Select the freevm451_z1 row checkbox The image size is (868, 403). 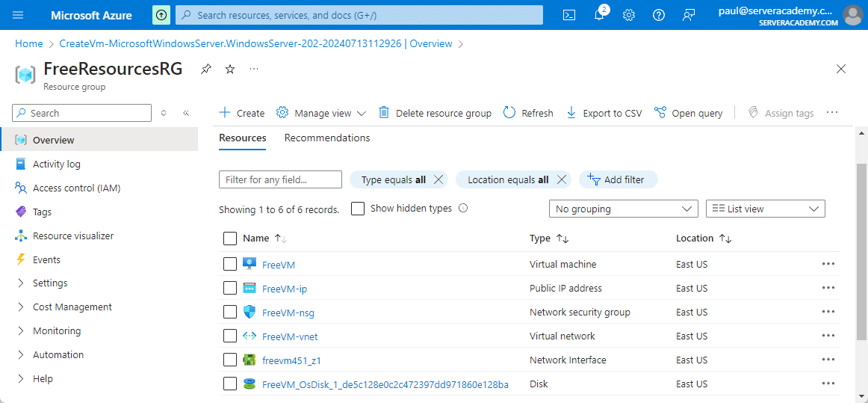[x=230, y=360]
